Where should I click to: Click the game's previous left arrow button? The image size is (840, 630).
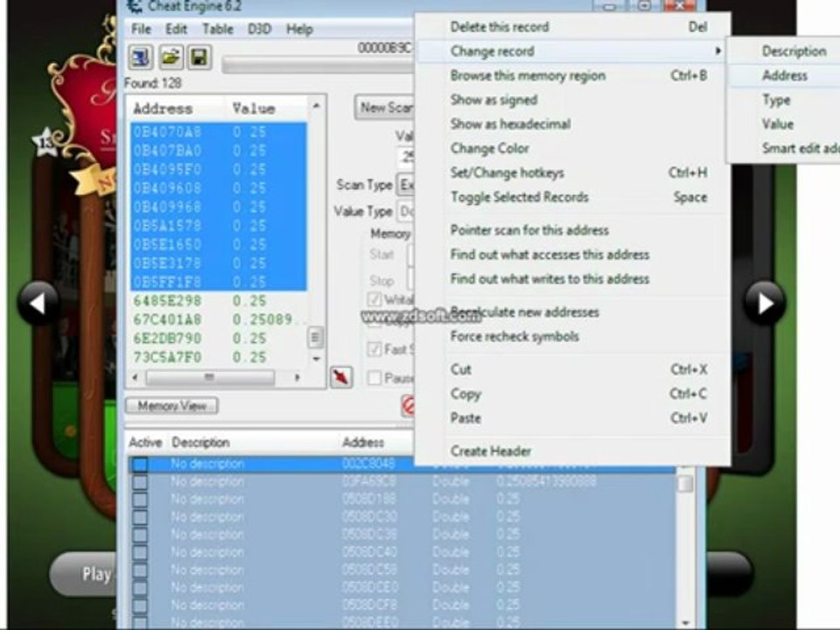(x=38, y=304)
